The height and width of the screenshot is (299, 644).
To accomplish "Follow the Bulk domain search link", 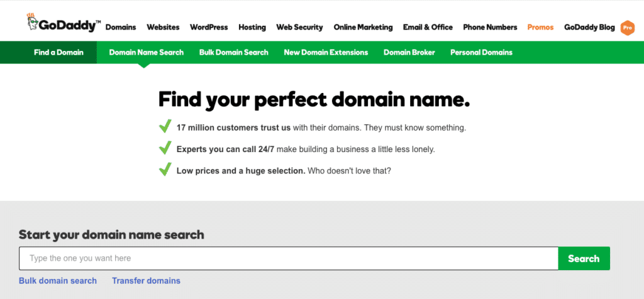I will [x=58, y=281].
